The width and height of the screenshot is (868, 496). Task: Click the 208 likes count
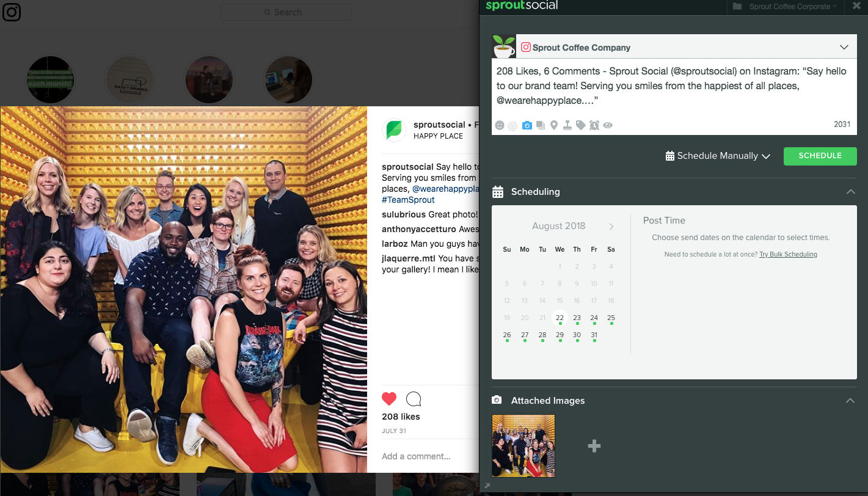401,417
